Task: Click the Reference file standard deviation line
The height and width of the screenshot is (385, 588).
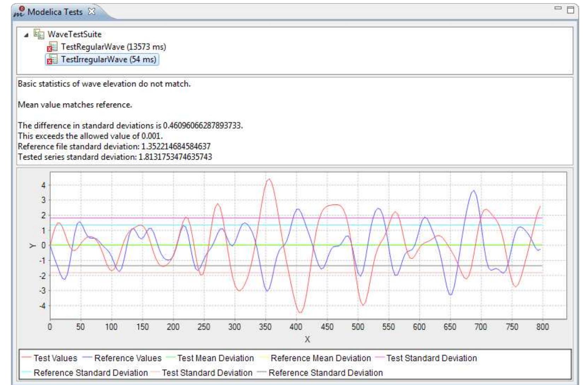Action: 114,146
